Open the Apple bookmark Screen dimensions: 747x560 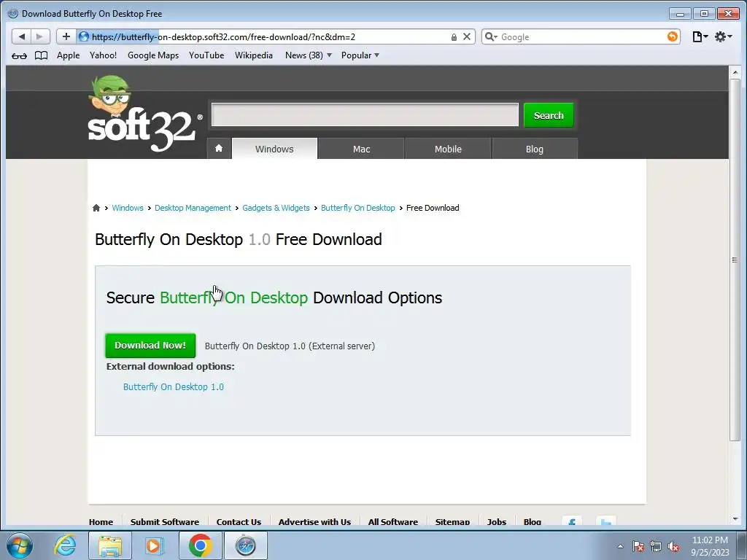pos(68,55)
